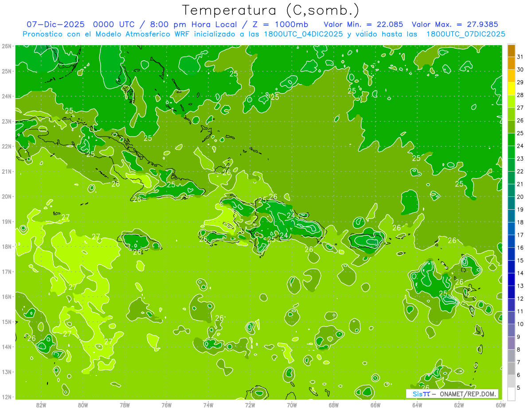This screenshot has width=532, height=411.
Task: Click valid-until time "1800UTC_07DIC2025"
Action: click(x=466, y=34)
